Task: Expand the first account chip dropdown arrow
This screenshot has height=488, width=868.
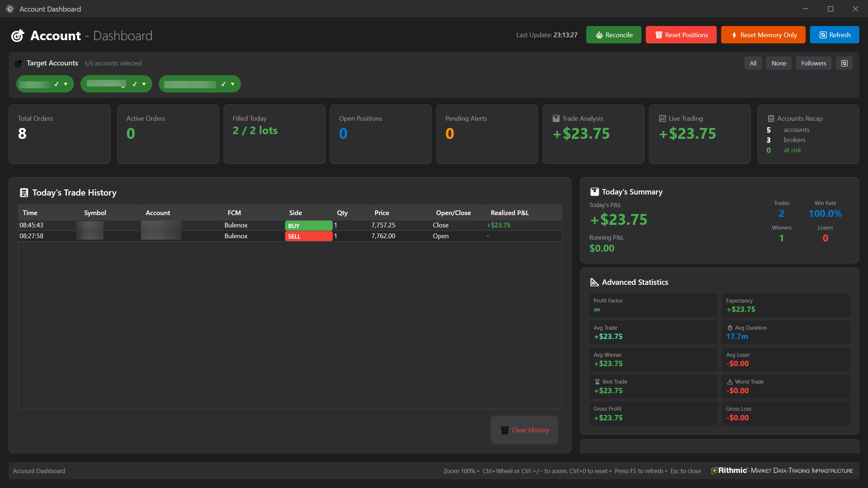Action: point(65,84)
